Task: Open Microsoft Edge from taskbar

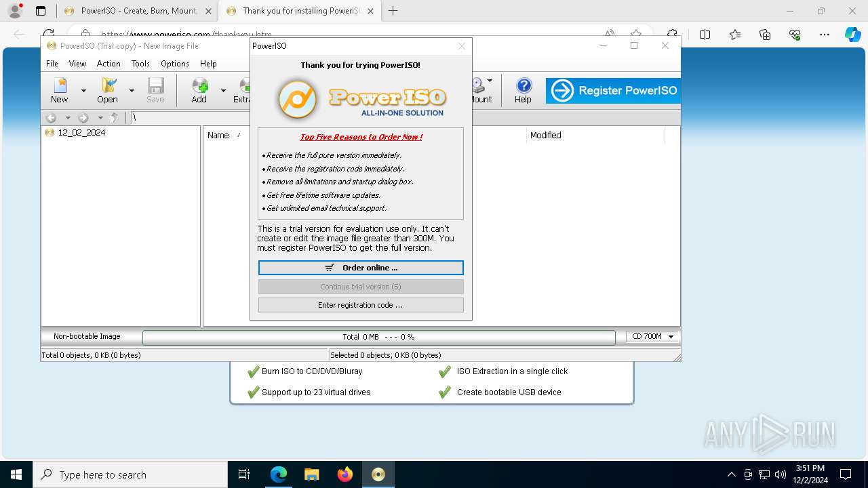Action: [x=279, y=474]
